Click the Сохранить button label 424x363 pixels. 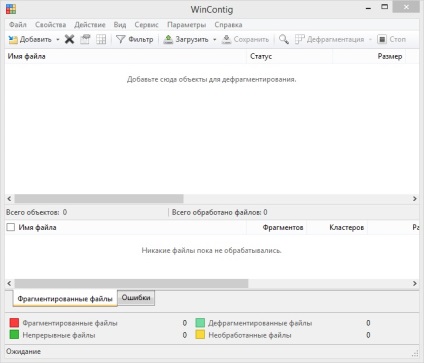coord(251,39)
